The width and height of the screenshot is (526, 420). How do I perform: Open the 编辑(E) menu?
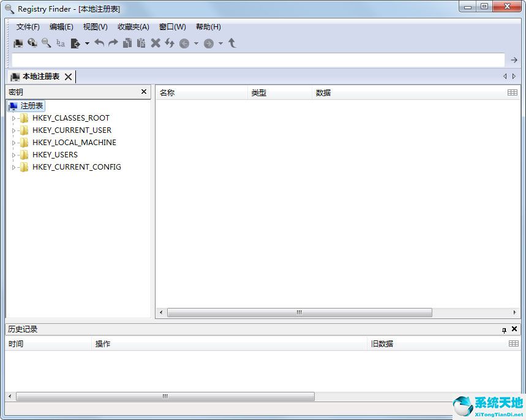tap(61, 27)
